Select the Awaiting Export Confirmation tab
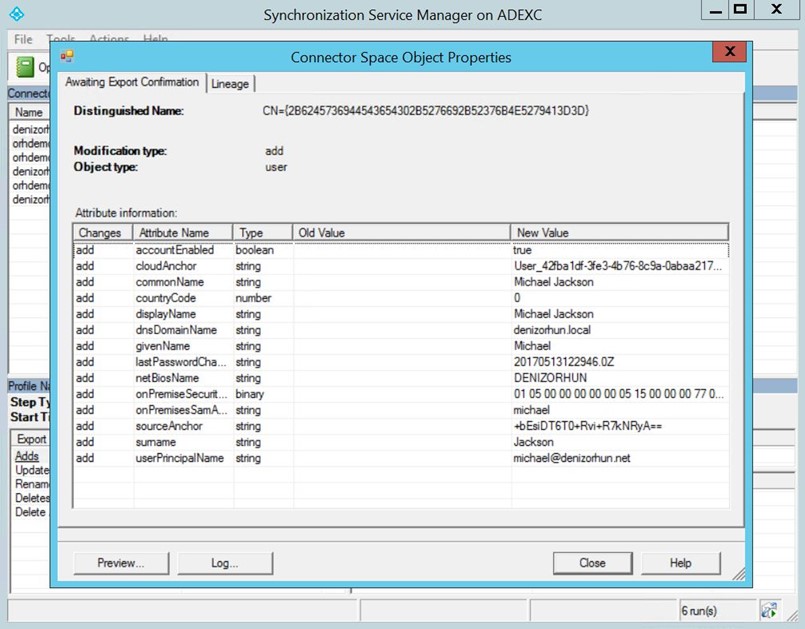Image resolution: width=805 pixels, height=629 pixels. coord(132,82)
